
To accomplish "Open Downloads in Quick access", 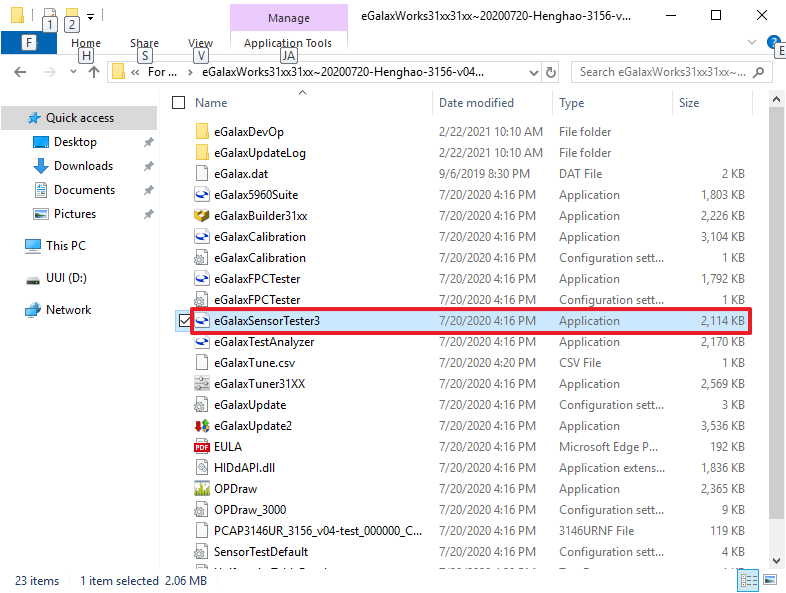I will coord(83,166).
